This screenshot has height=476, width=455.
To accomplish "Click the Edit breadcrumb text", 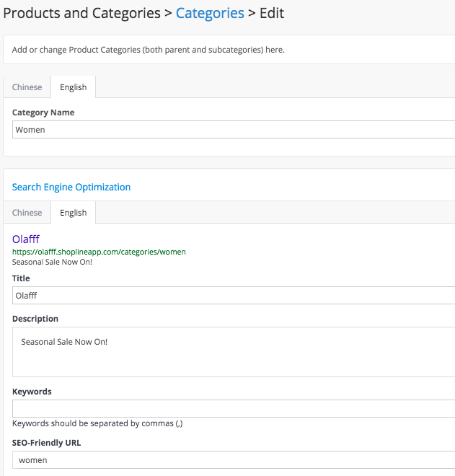I will click(x=272, y=14).
